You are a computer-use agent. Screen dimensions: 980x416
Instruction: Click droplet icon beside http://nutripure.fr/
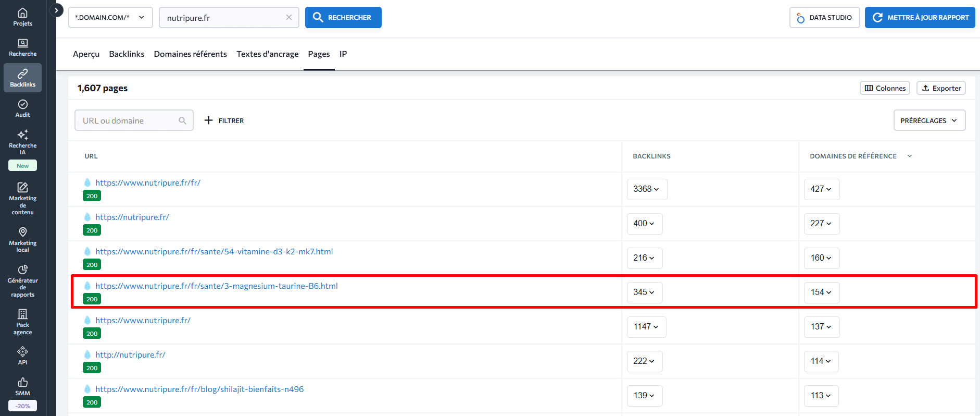[x=87, y=354]
